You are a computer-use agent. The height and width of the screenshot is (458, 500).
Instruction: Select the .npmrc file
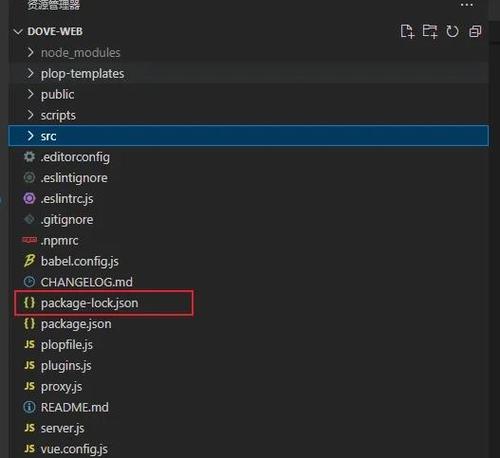click(60, 240)
